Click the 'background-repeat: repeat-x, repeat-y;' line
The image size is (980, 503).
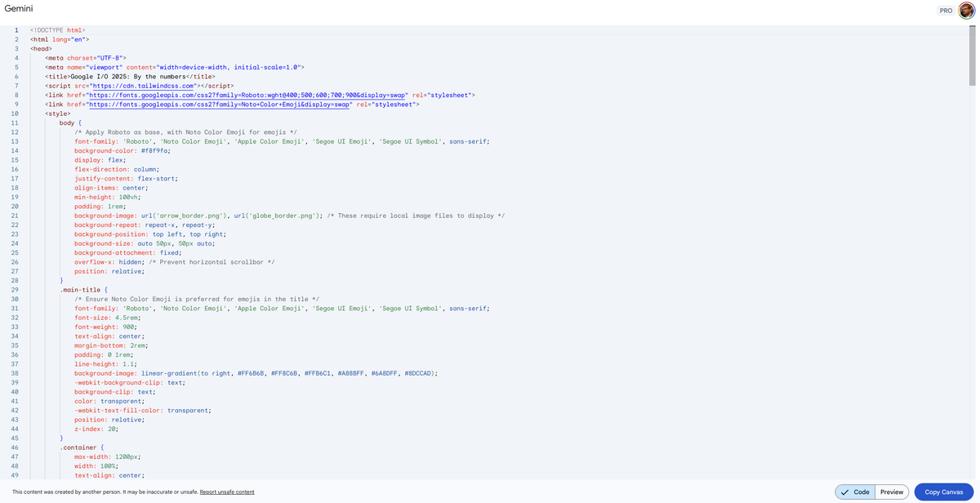tap(145, 225)
